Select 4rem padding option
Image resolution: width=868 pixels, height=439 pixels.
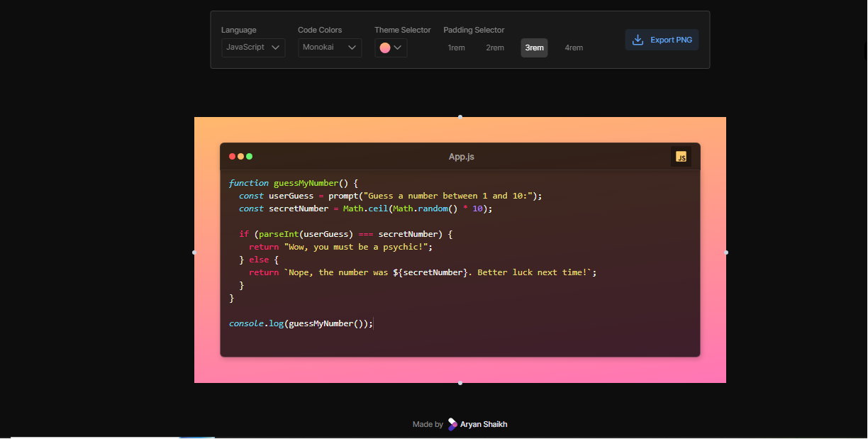point(574,48)
